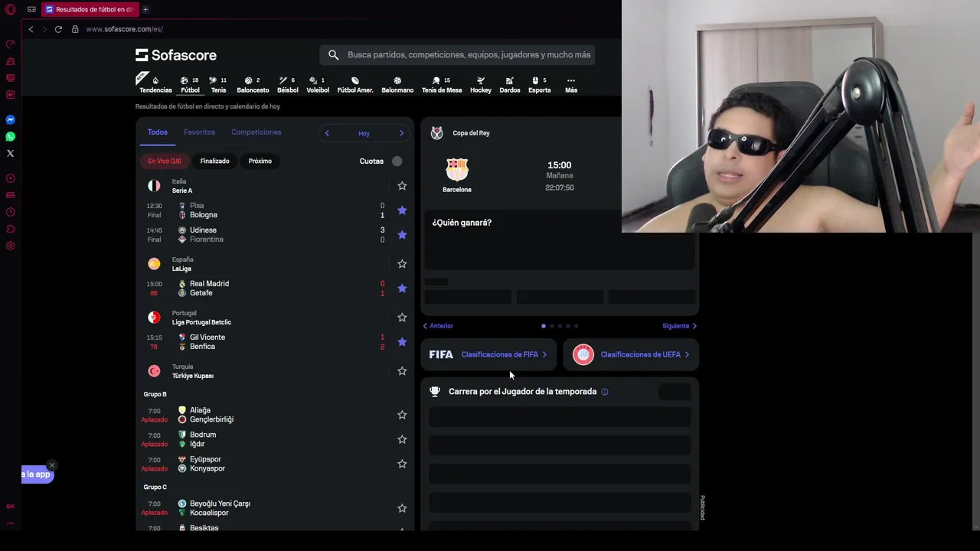The width and height of the screenshot is (980, 551).
Task: Go to next day arrow
Action: point(401,133)
